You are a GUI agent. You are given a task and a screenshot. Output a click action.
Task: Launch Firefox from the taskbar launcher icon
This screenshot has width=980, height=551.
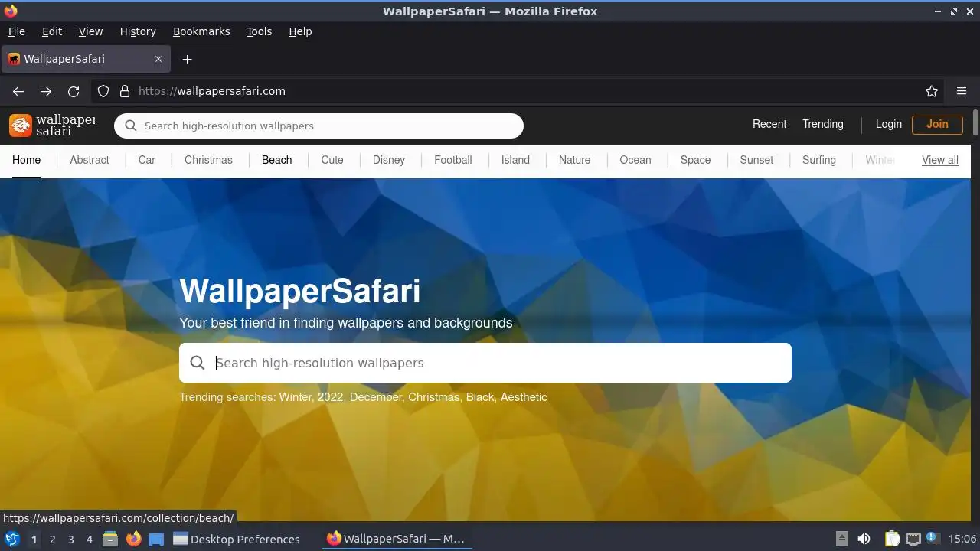click(x=133, y=539)
